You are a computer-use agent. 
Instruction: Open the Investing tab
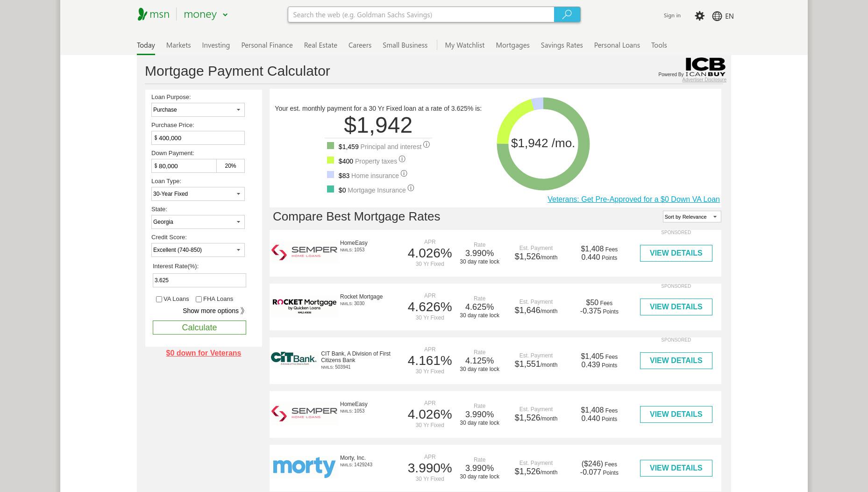click(x=216, y=45)
